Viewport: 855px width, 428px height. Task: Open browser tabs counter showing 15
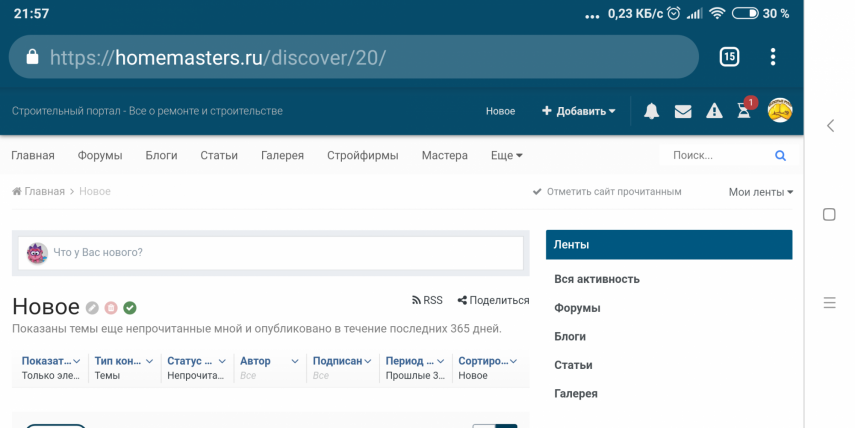tap(729, 57)
